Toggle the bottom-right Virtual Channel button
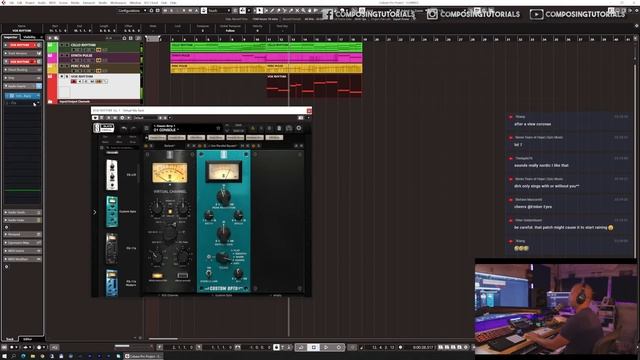The width and height of the screenshot is (640, 360). 182,276
